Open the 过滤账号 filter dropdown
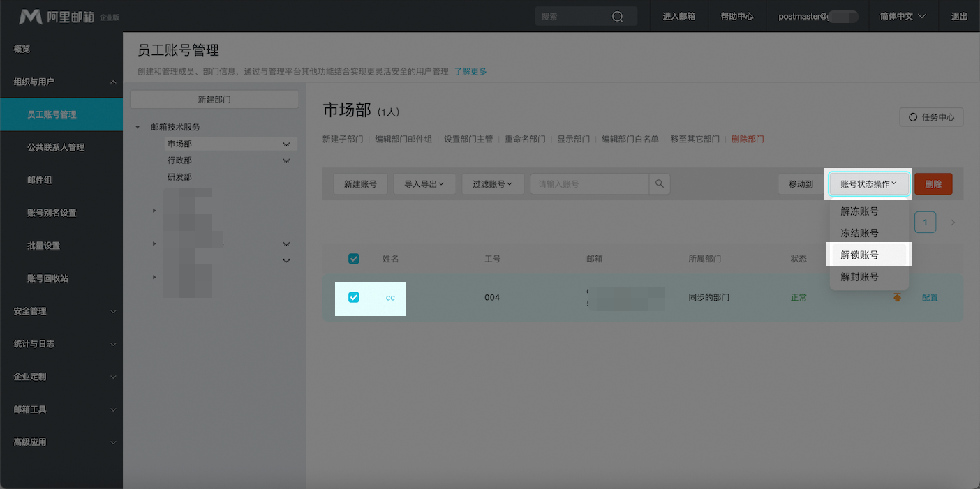Viewport: 980px width, 489px height. point(492,184)
